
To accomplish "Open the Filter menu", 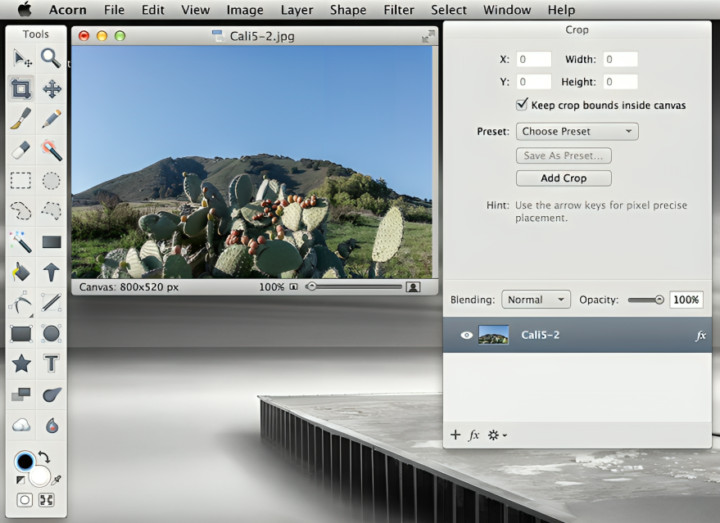I will click(399, 10).
